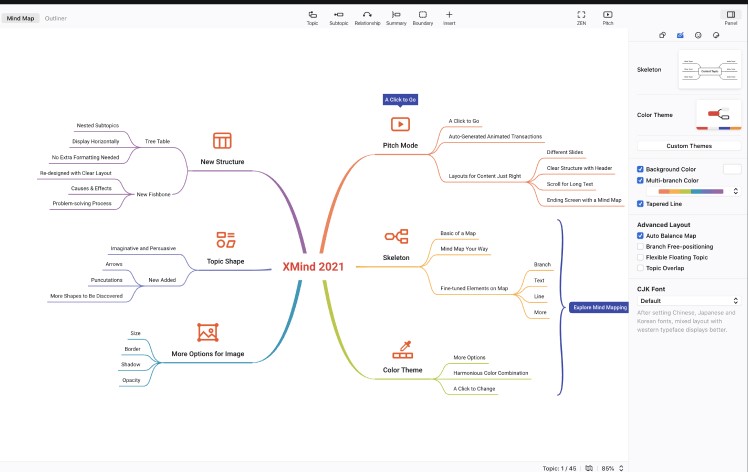Image resolution: width=748 pixels, height=472 pixels.
Task: Open the Skeleton structure picker
Action: 709,70
